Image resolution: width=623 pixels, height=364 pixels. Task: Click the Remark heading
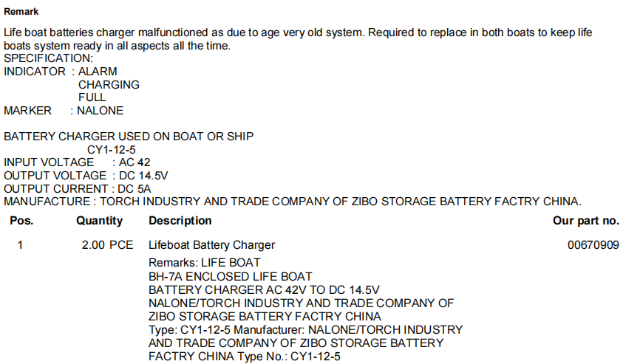pos(21,12)
